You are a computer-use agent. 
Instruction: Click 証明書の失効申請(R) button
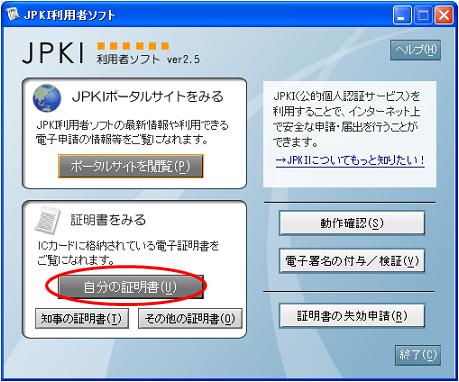[x=352, y=315]
